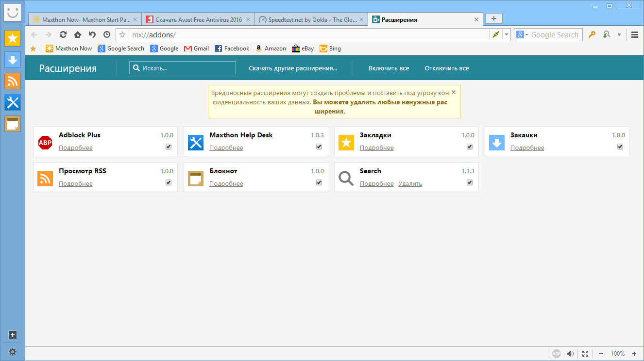
Task: Click the green lightning mode icon
Action: (x=495, y=34)
